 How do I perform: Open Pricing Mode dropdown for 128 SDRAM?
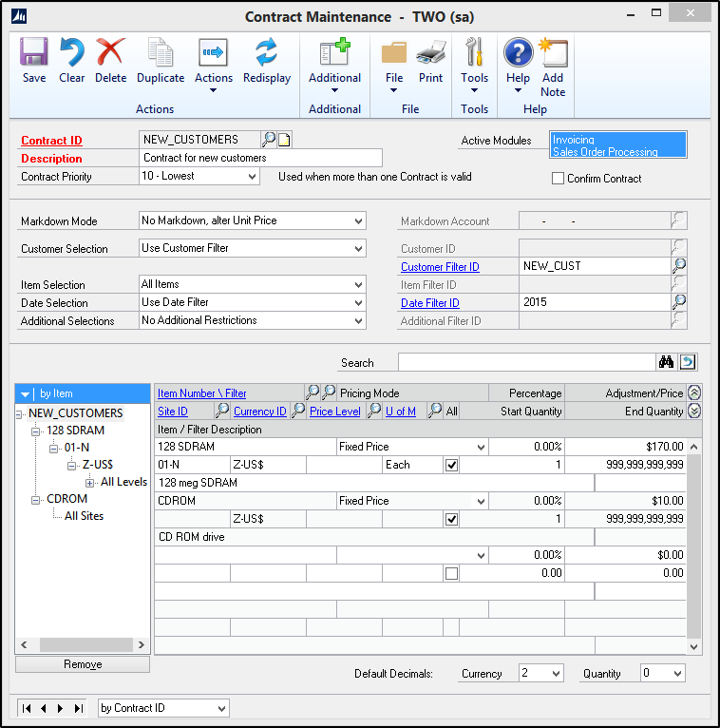click(481, 447)
